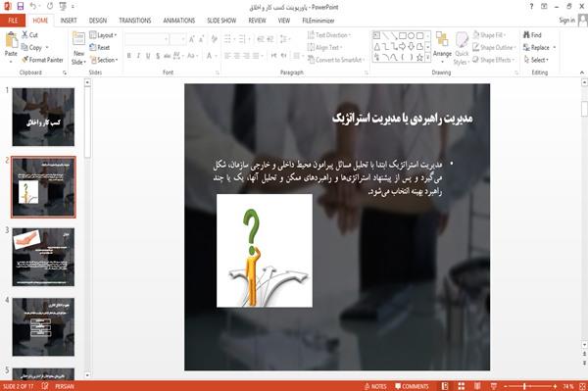
Task: Select the rectangle shape in gallery
Action: 403,36
